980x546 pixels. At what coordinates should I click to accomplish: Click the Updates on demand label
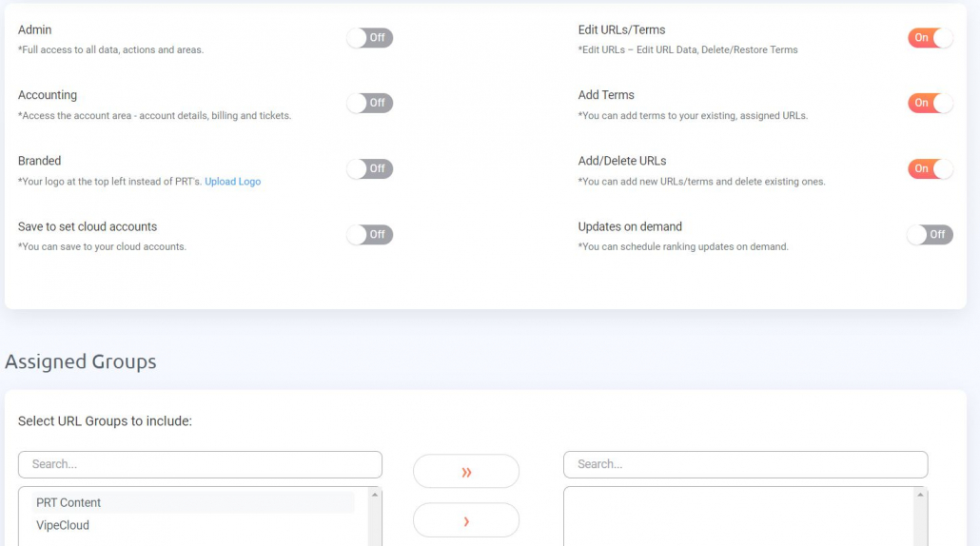630,226
